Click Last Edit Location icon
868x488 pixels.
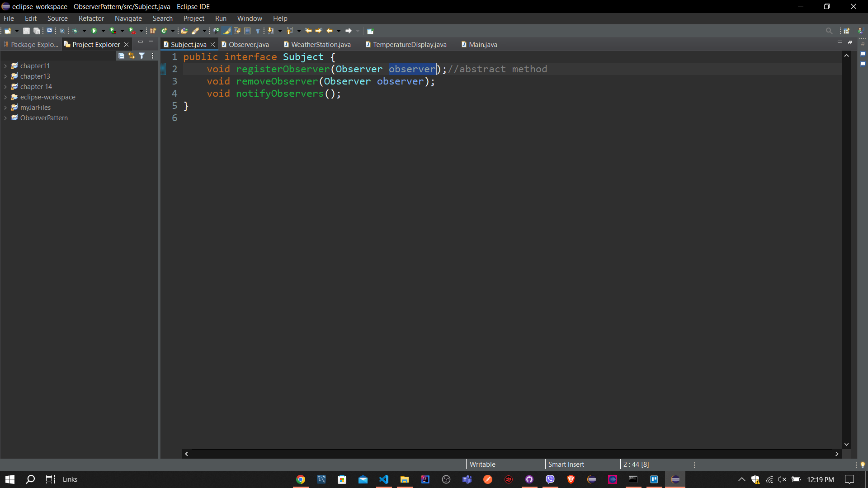point(308,31)
